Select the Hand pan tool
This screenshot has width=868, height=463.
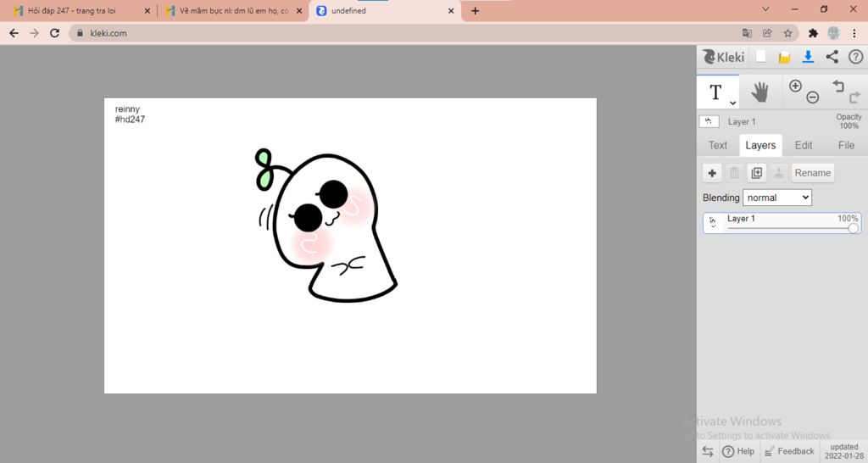[760, 92]
